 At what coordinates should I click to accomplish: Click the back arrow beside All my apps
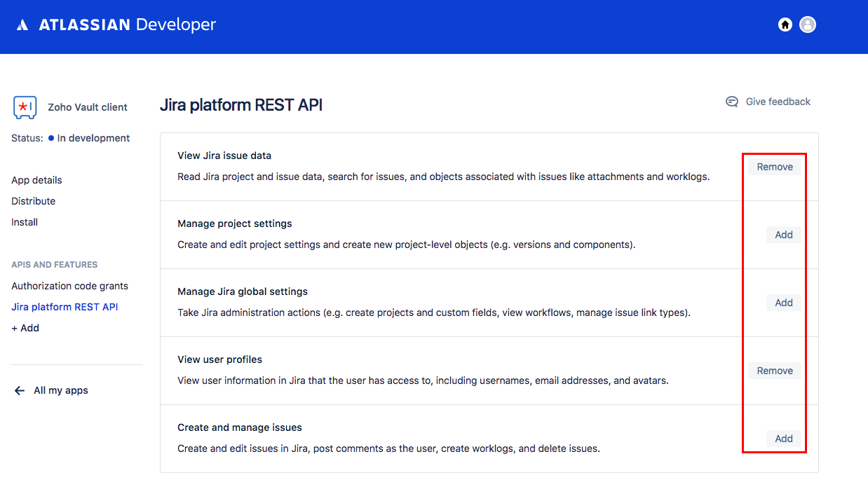[20, 390]
